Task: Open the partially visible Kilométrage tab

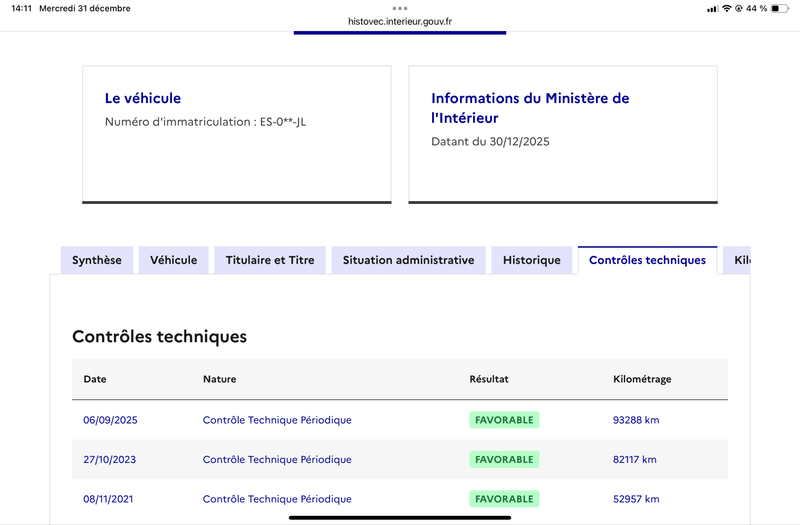Action: (739, 260)
